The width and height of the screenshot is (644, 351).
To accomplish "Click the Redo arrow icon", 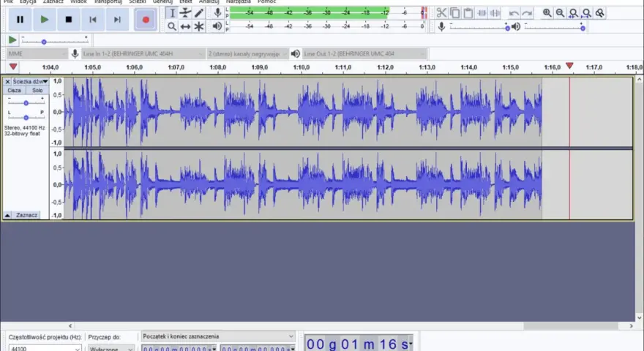I will point(527,12).
